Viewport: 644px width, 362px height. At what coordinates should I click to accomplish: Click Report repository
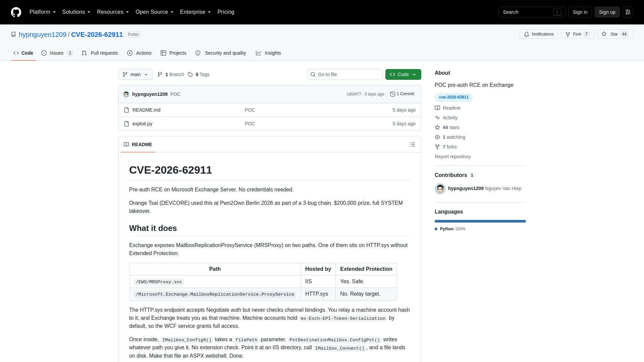(452, 157)
